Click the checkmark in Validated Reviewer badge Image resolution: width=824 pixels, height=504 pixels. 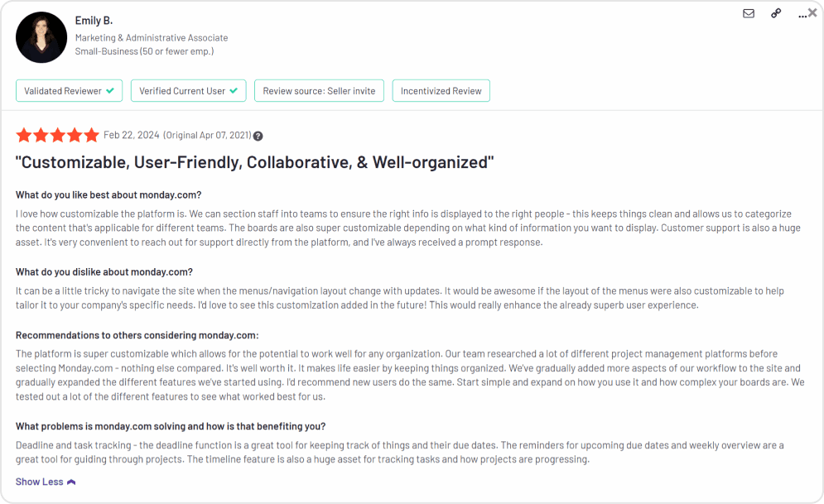pyautogui.click(x=110, y=90)
